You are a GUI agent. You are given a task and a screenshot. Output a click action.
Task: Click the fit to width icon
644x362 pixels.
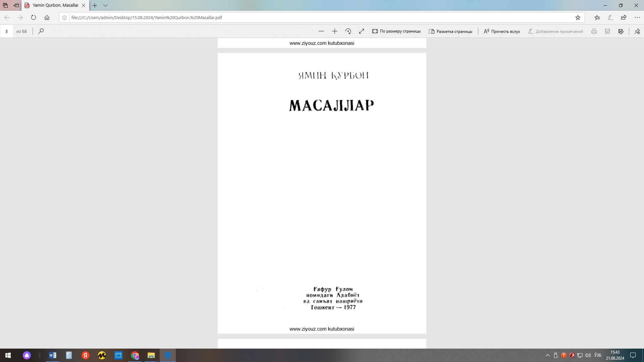click(361, 31)
